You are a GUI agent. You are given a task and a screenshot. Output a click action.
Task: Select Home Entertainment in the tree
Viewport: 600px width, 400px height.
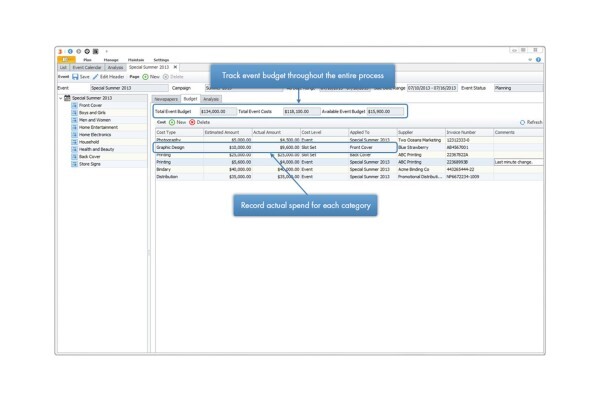tap(98, 127)
